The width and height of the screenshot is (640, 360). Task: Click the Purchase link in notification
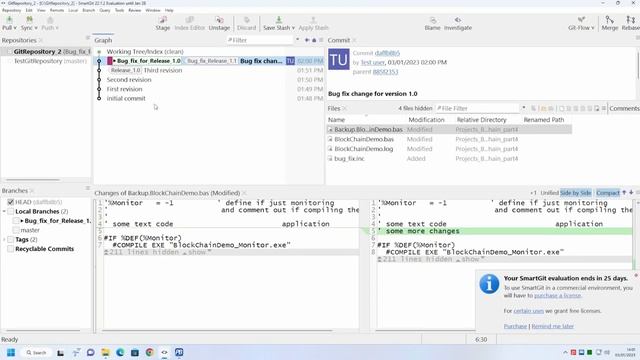pos(516,327)
